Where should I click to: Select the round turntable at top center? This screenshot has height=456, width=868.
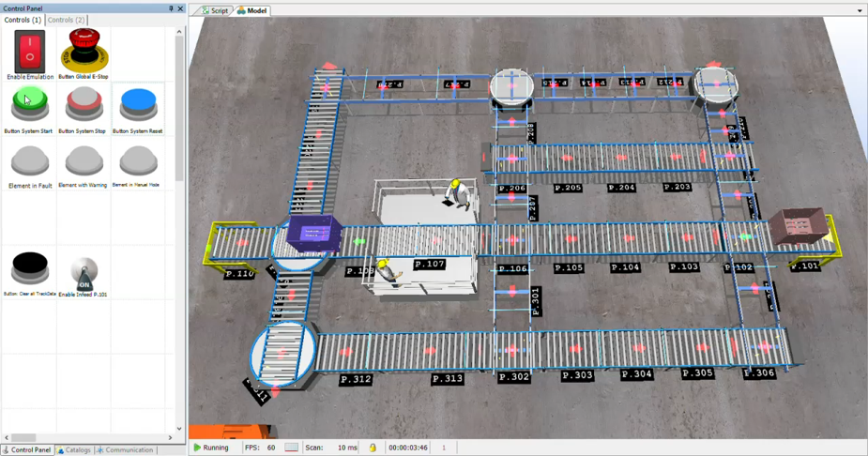tap(511, 87)
